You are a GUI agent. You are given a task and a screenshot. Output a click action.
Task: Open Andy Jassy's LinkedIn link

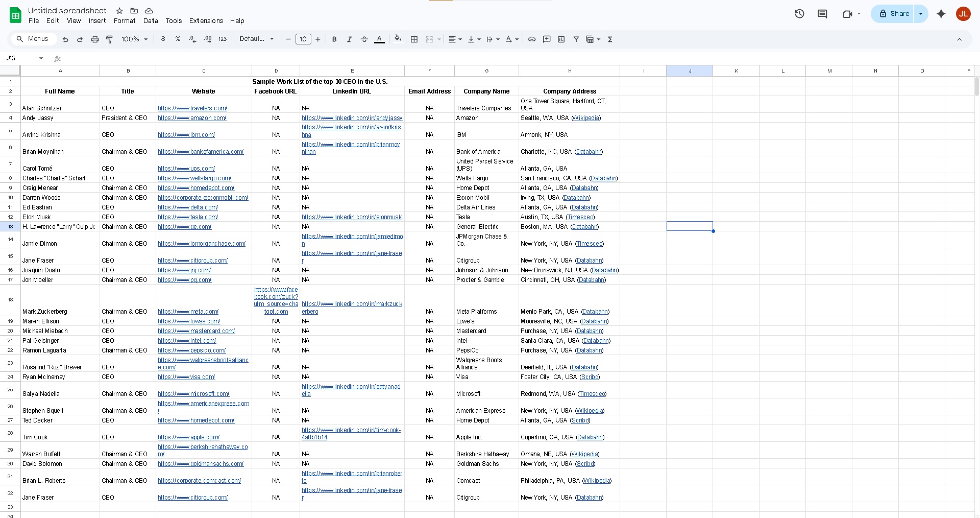coord(352,118)
